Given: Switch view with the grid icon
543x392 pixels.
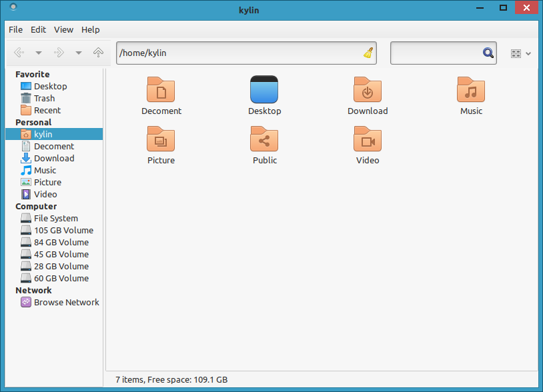Looking at the screenshot, I should [516, 53].
